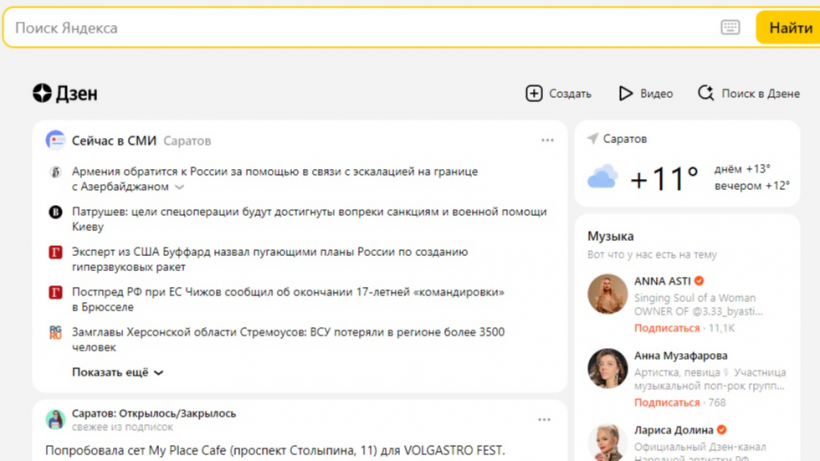Open Патрушев спецоперации headline
The image size is (820, 461).
point(309,219)
